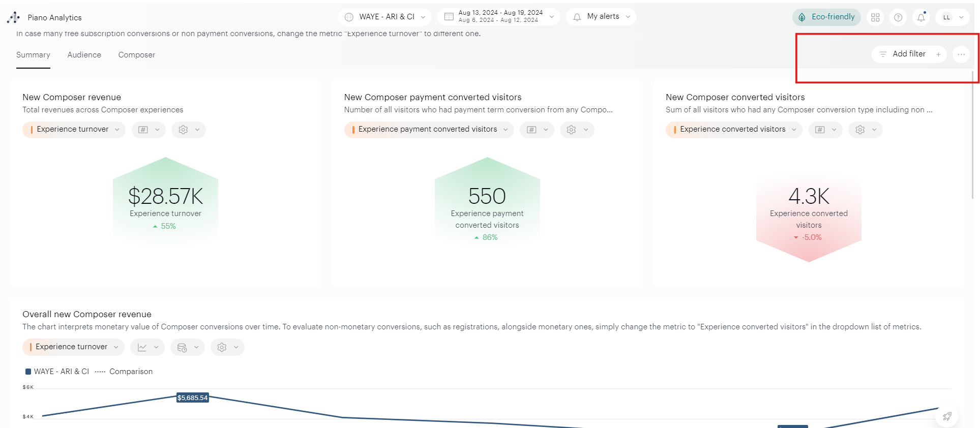
Task: Switch to the Audience tab
Action: tap(84, 55)
